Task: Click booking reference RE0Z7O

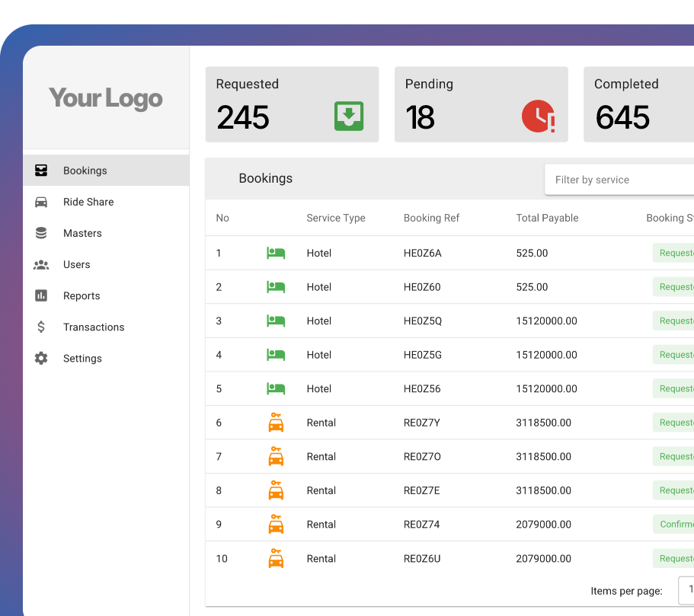Action: click(422, 457)
